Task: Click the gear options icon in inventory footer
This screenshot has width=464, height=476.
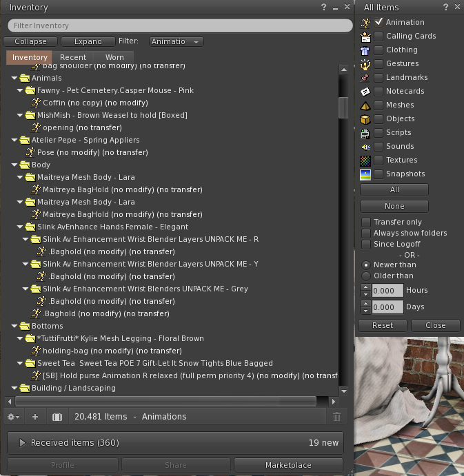Action: (x=12, y=417)
